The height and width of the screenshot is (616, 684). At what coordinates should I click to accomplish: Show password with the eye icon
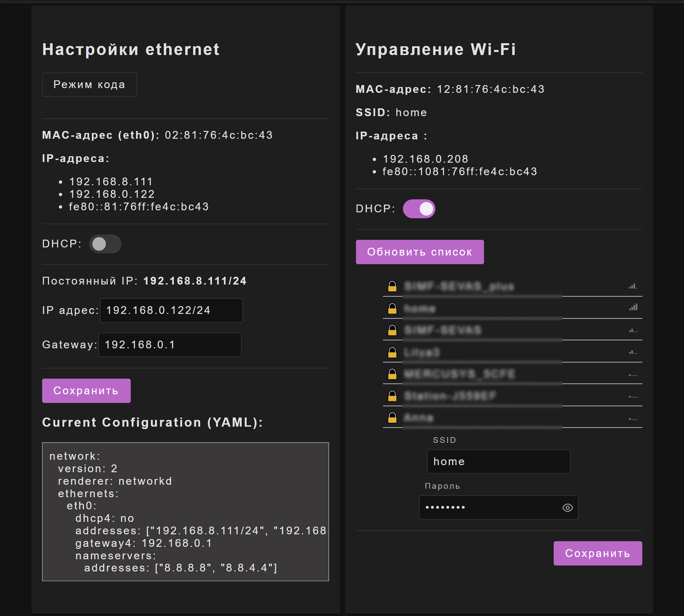point(567,508)
